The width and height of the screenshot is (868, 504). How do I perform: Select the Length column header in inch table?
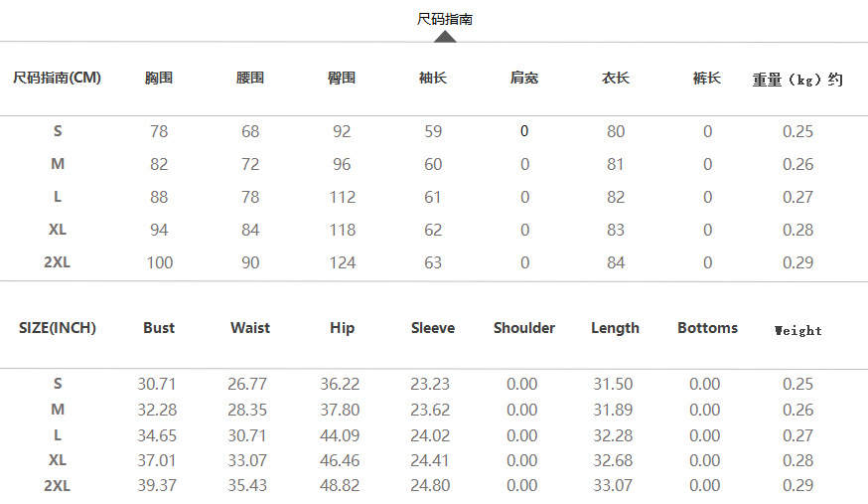coord(616,328)
